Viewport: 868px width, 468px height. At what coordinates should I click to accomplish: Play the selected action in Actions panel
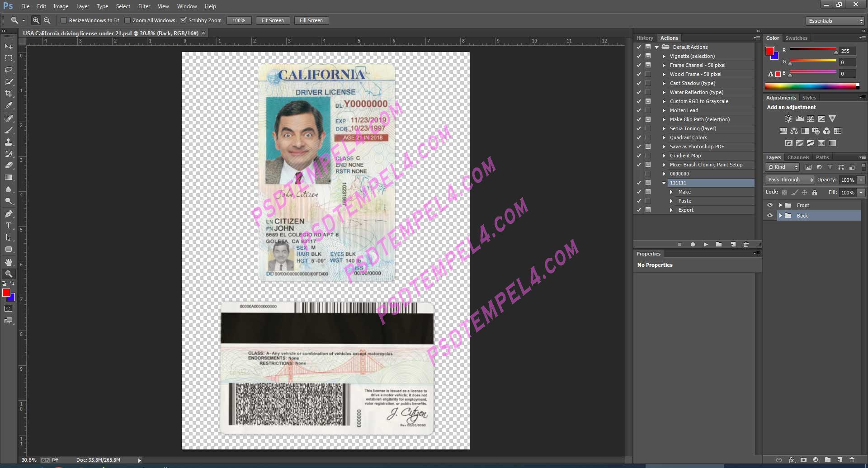click(x=706, y=244)
